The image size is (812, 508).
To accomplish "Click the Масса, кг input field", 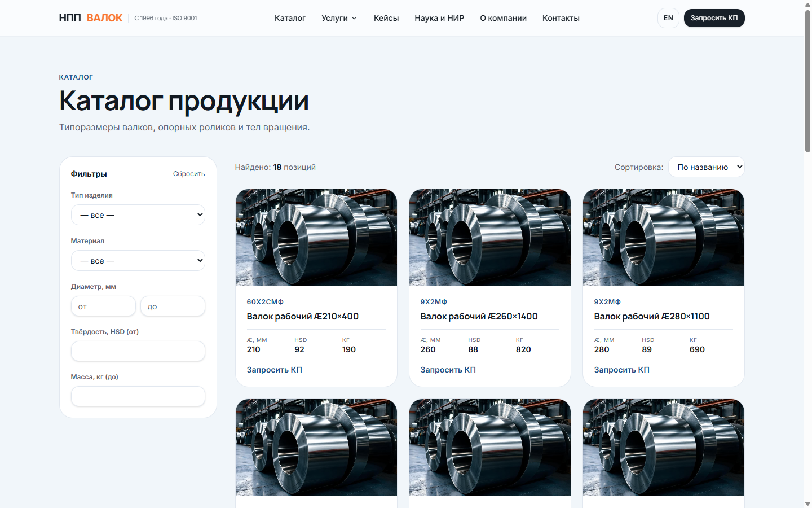I will (138, 396).
